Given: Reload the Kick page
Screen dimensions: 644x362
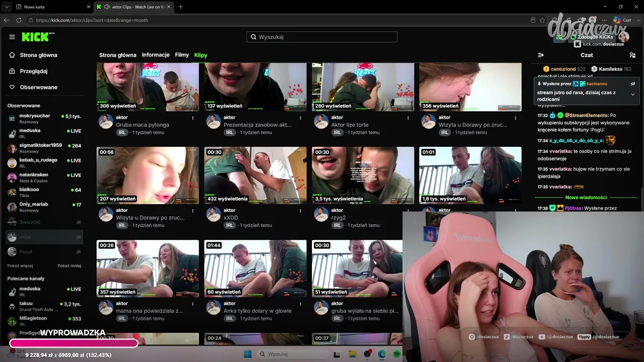Looking at the screenshot, I should 19,20.
